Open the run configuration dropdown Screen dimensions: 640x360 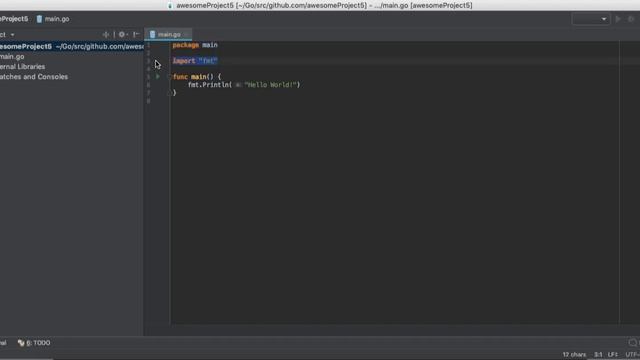(591, 19)
